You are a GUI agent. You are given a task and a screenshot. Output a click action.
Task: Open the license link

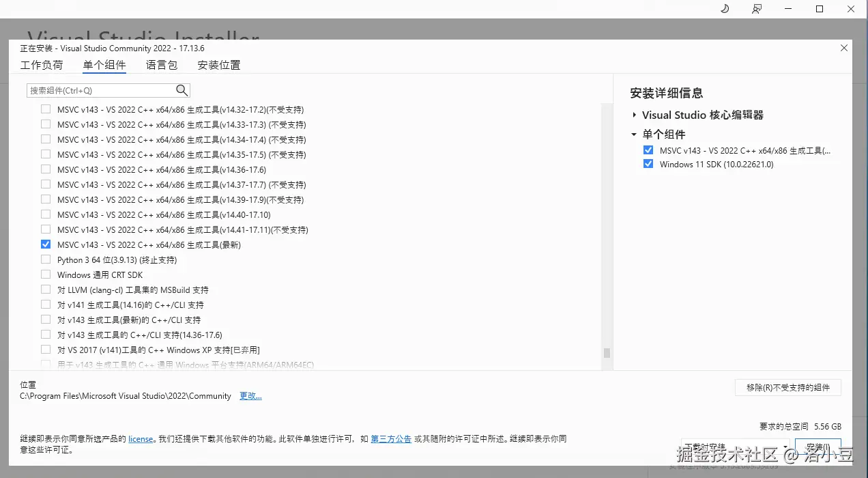point(141,439)
